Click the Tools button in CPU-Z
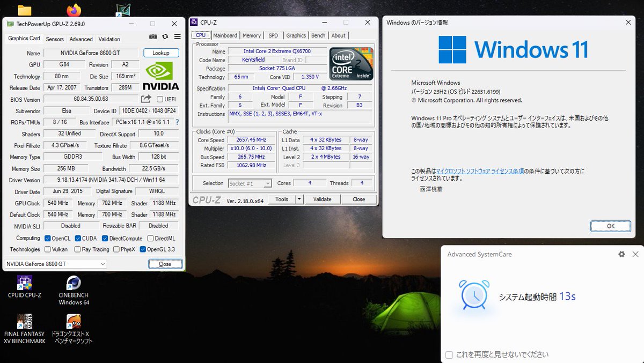 282,199
